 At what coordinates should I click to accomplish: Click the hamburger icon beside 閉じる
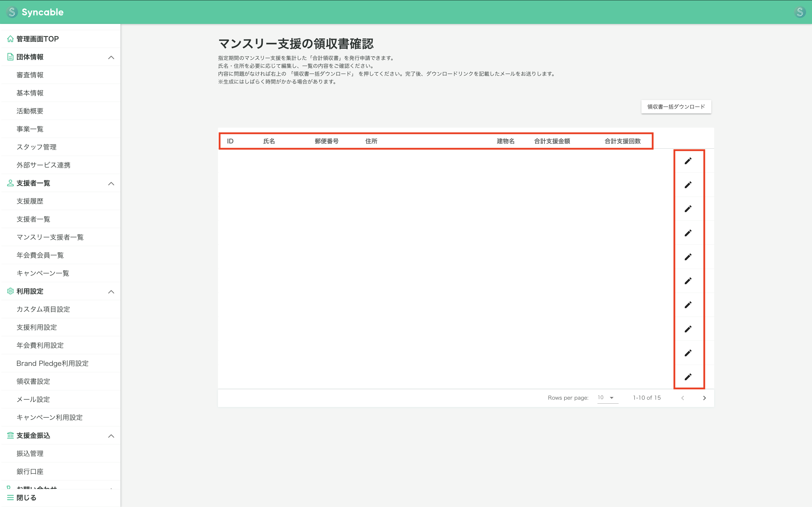[10, 497]
